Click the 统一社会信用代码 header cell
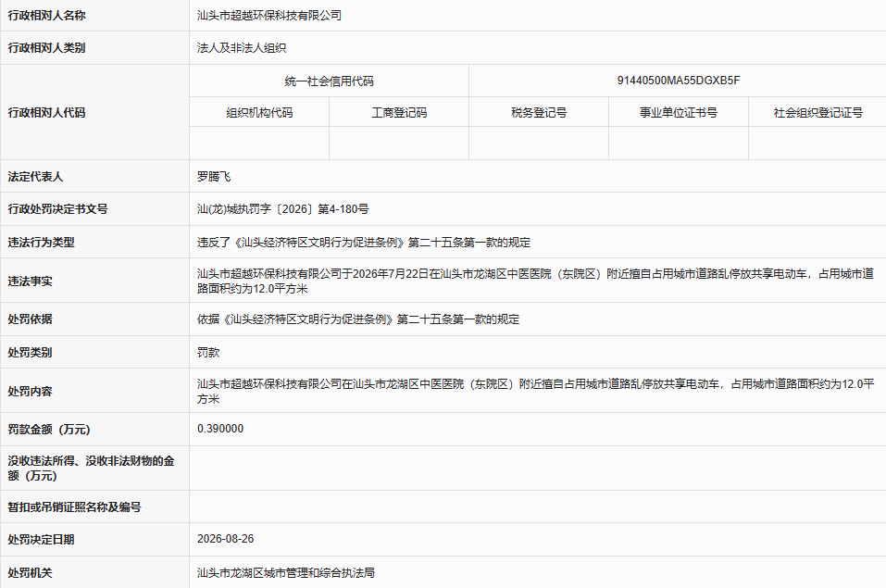The width and height of the screenshot is (886, 588). point(329,81)
